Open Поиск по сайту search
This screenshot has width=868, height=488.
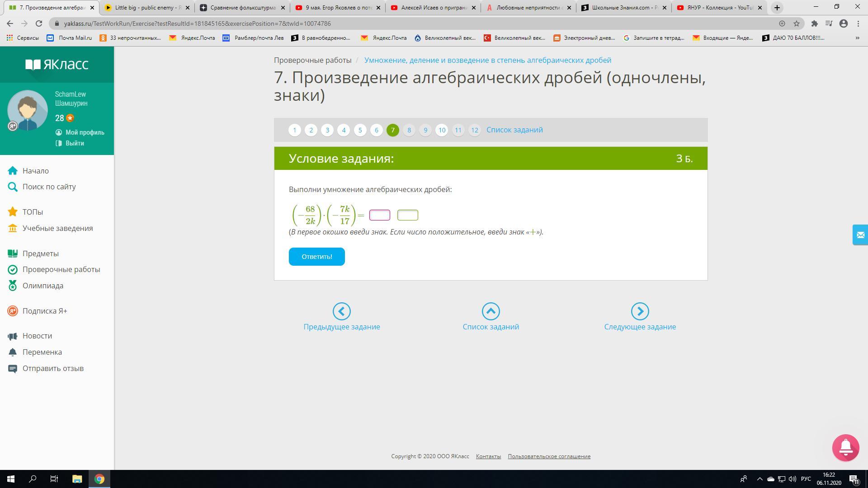coord(49,187)
